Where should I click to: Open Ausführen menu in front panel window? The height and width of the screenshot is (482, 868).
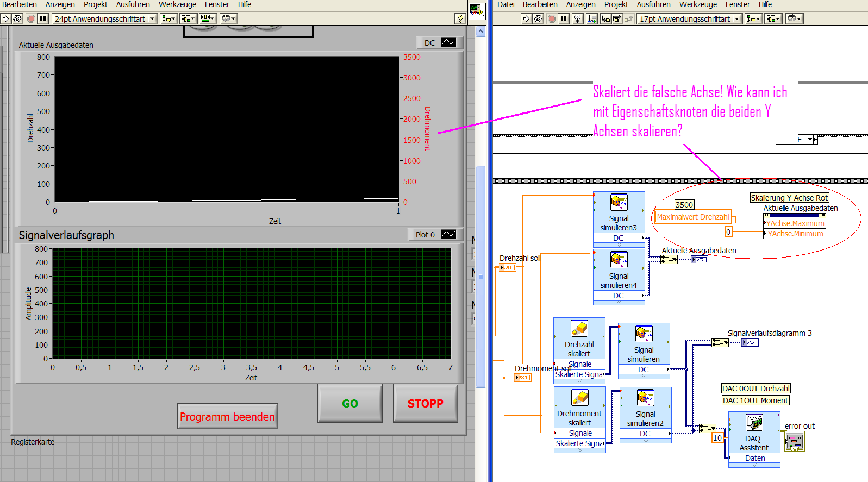[133, 4]
